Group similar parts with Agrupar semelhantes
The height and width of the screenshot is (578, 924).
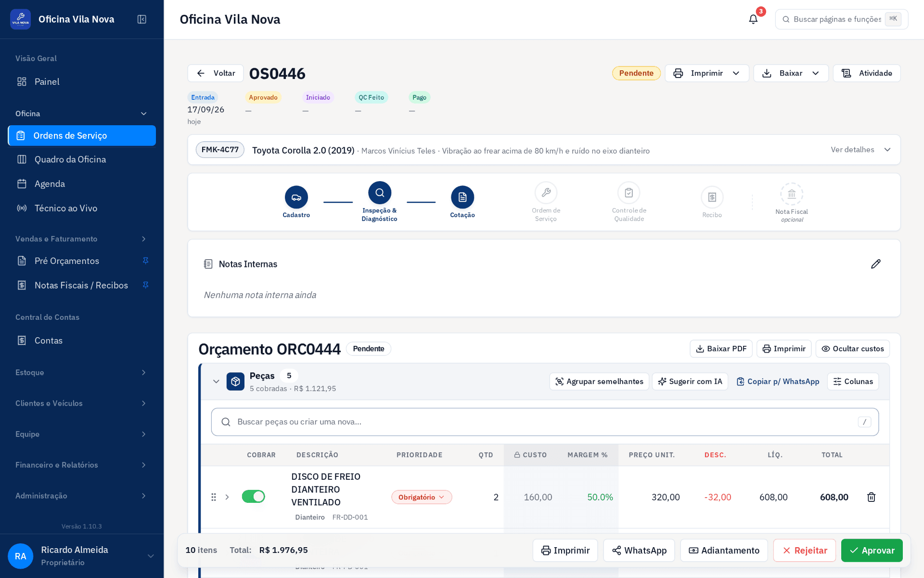[x=599, y=381]
